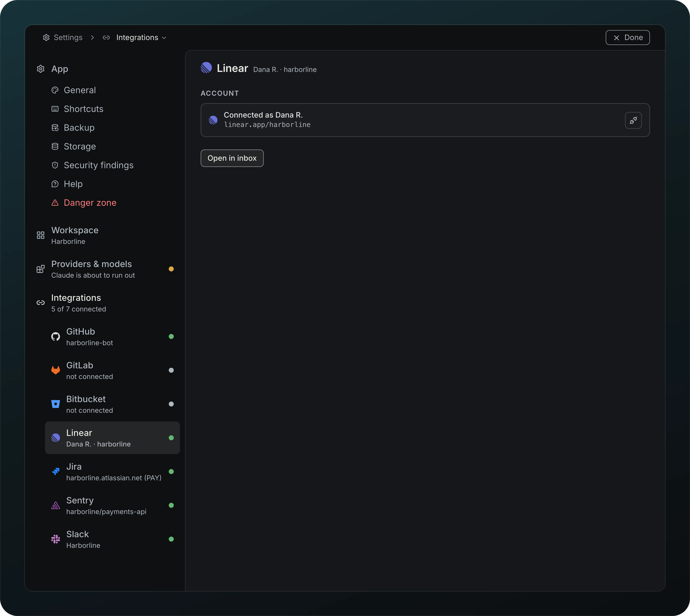Click the Linear logo in sidebar row
Viewport: 690px width, 616px height.
(55, 438)
